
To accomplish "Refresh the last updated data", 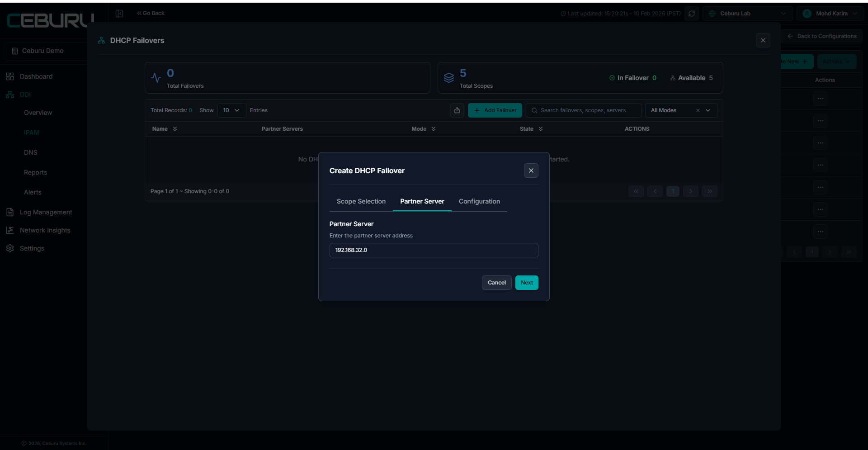I will click(692, 14).
